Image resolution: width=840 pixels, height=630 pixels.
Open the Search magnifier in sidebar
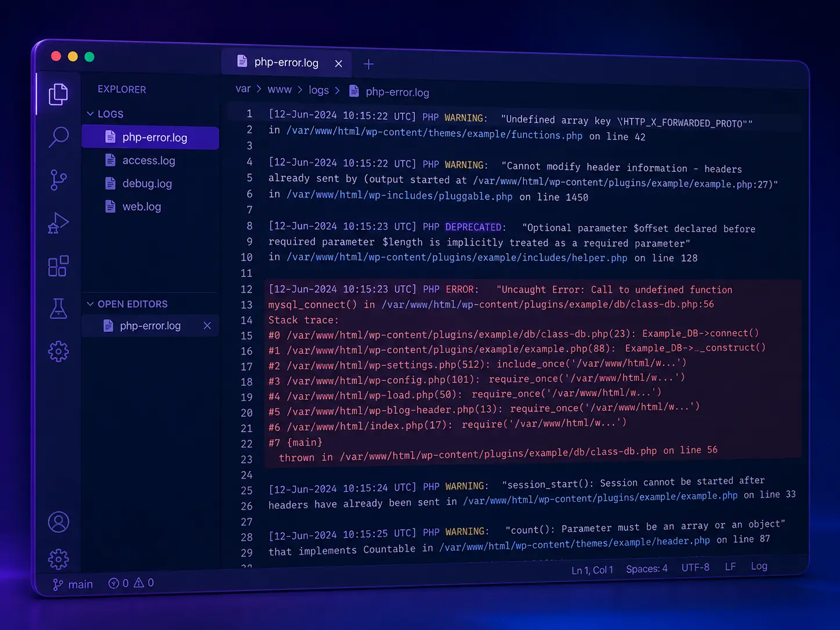pos(59,137)
